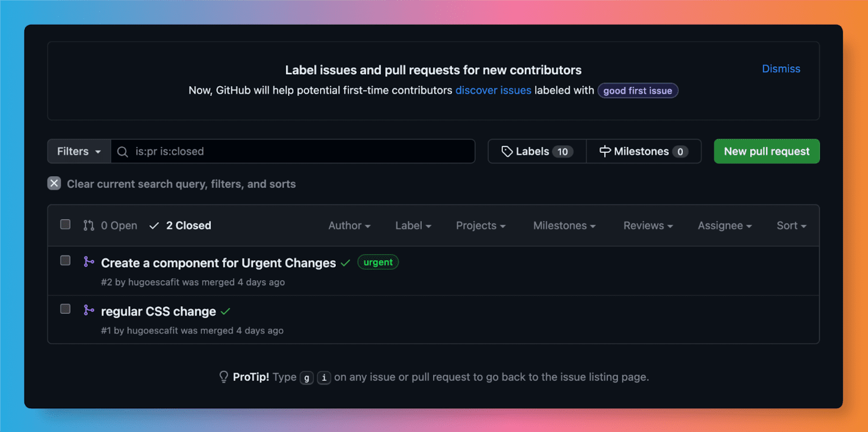Click the New pull request button
Viewport: 868px width, 432px height.
coord(767,151)
